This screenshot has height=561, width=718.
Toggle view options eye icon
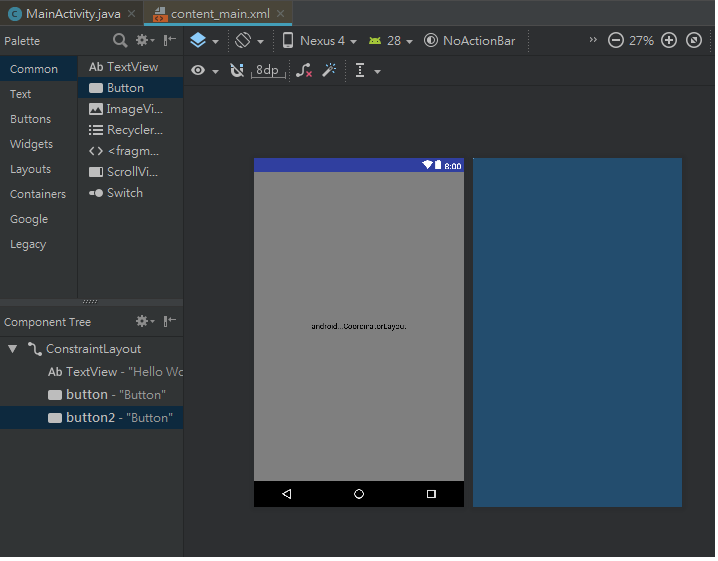pos(203,71)
